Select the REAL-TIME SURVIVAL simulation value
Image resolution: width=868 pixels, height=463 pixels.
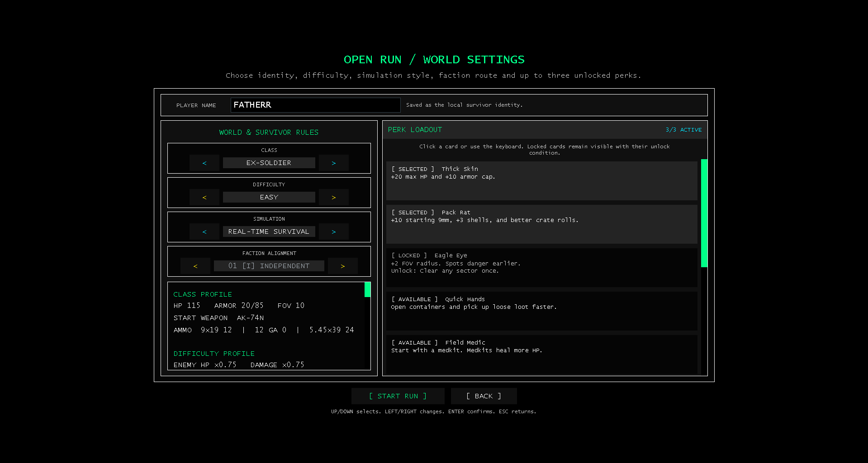point(269,231)
